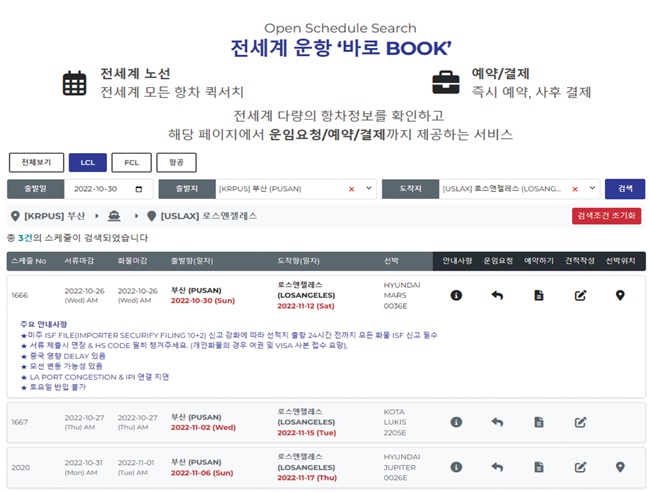Reset filters with 검색조건 초기화 button
The image size is (650, 492).
click(x=606, y=216)
